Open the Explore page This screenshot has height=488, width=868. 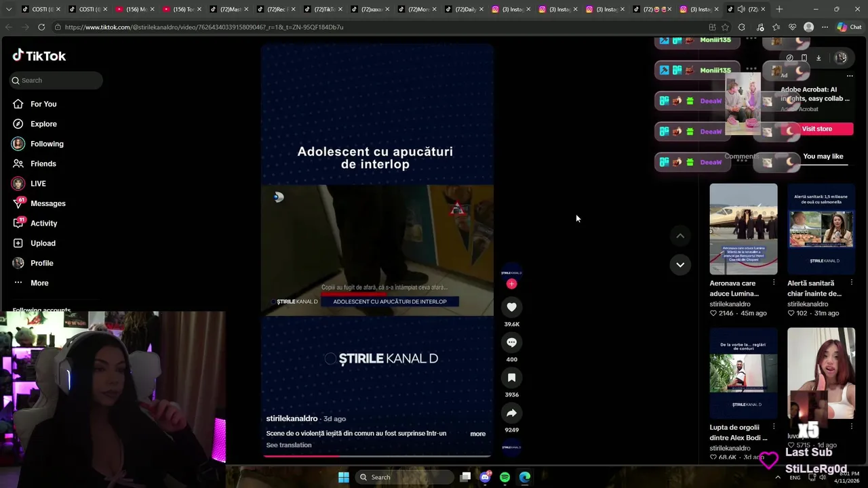pyautogui.click(x=43, y=124)
